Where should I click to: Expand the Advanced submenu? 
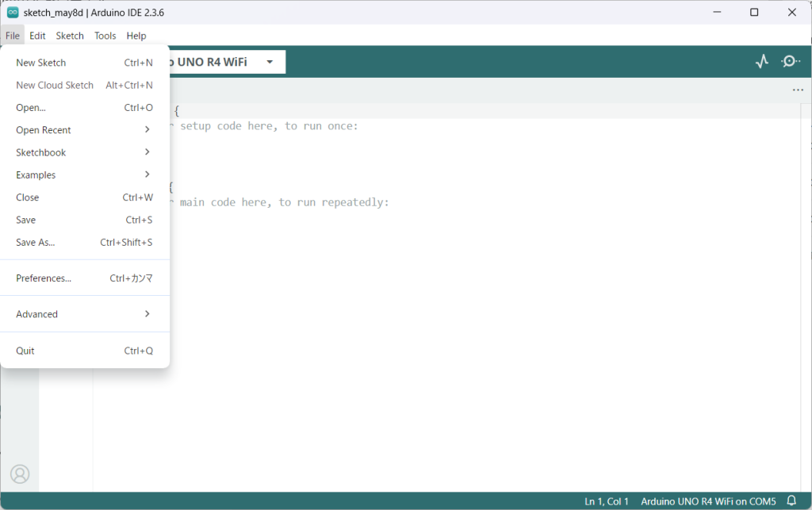pyautogui.click(x=84, y=314)
